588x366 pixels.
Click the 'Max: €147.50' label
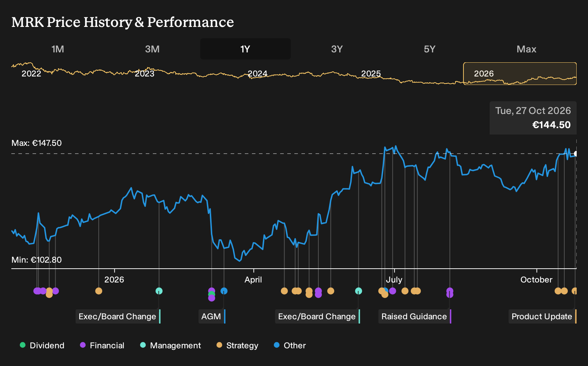pyautogui.click(x=36, y=143)
